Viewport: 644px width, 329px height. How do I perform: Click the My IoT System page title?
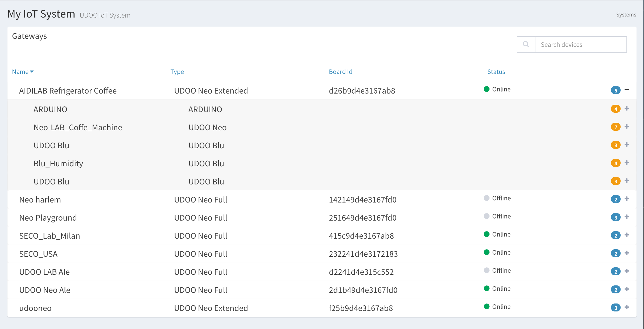pos(41,14)
